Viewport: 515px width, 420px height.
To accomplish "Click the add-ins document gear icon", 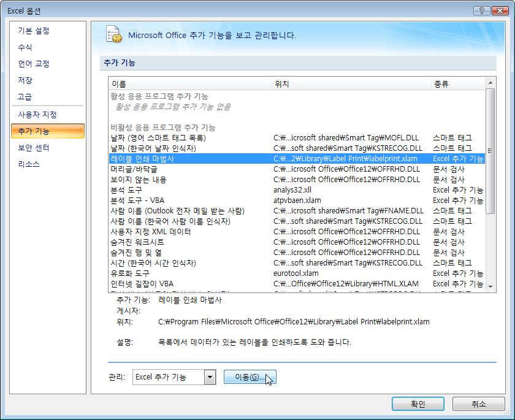I will click(x=113, y=34).
